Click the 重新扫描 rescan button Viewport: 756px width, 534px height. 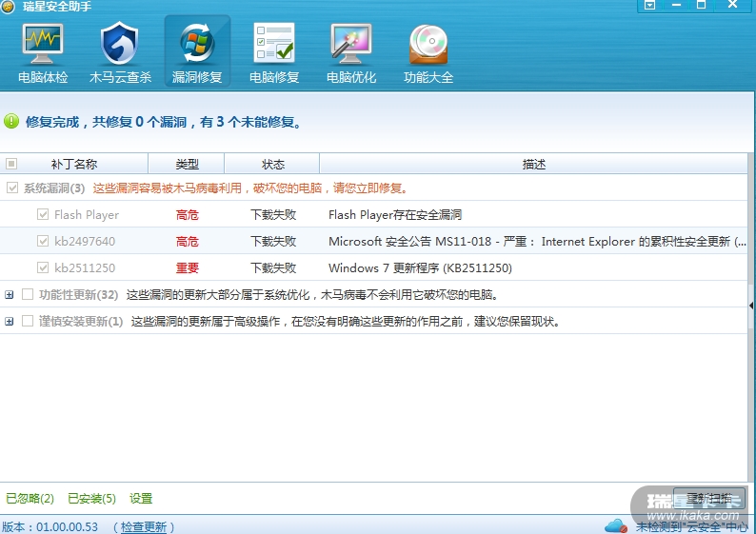[709, 499]
